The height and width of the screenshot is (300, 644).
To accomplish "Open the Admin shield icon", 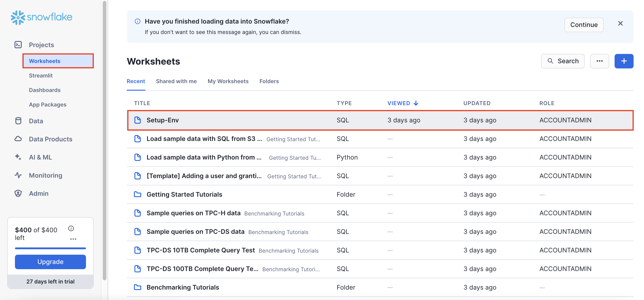I will [x=18, y=193].
